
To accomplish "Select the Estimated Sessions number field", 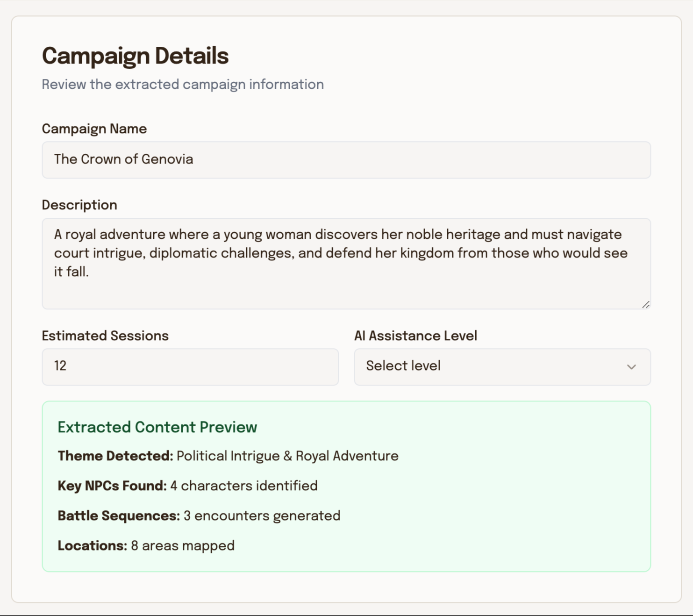I will 190,366.
